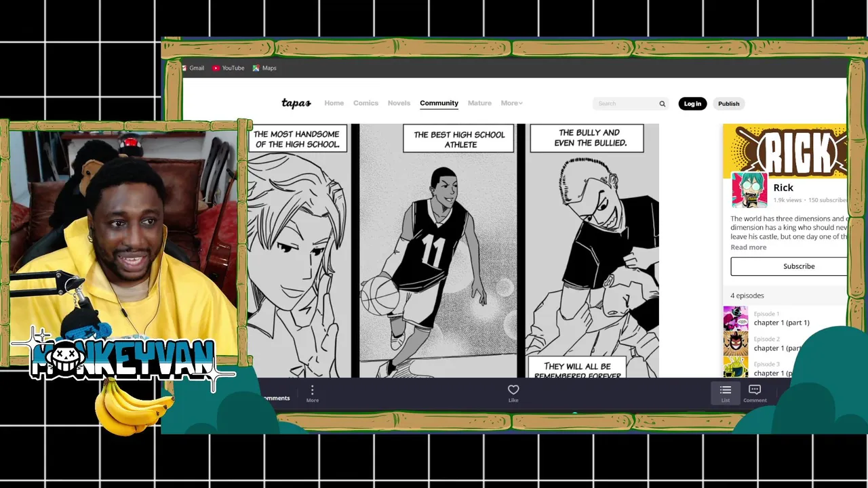This screenshot has height=488, width=868.
Task: Click the YouTube bookmark icon
Action: pyautogui.click(x=216, y=68)
